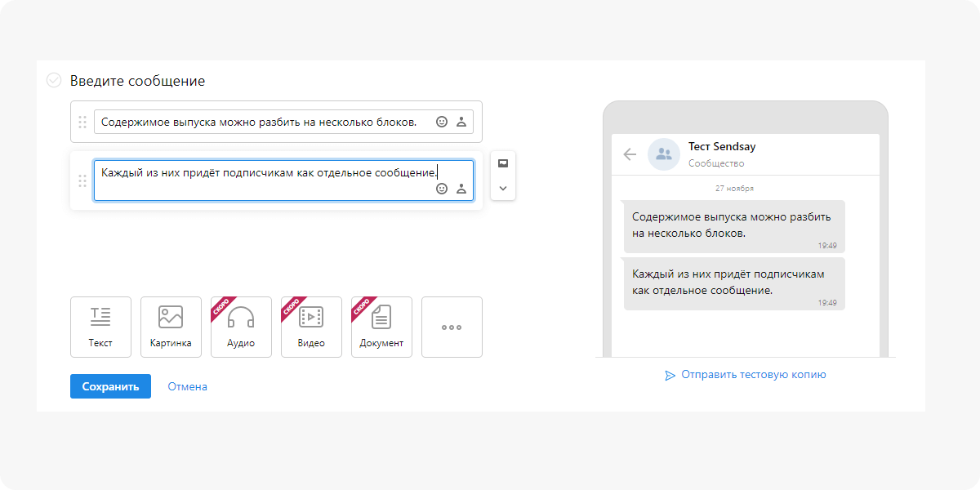Select the Аудио block option

coord(241,327)
